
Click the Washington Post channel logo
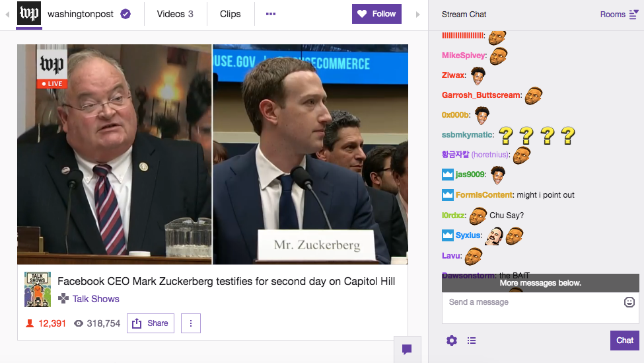[29, 14]
